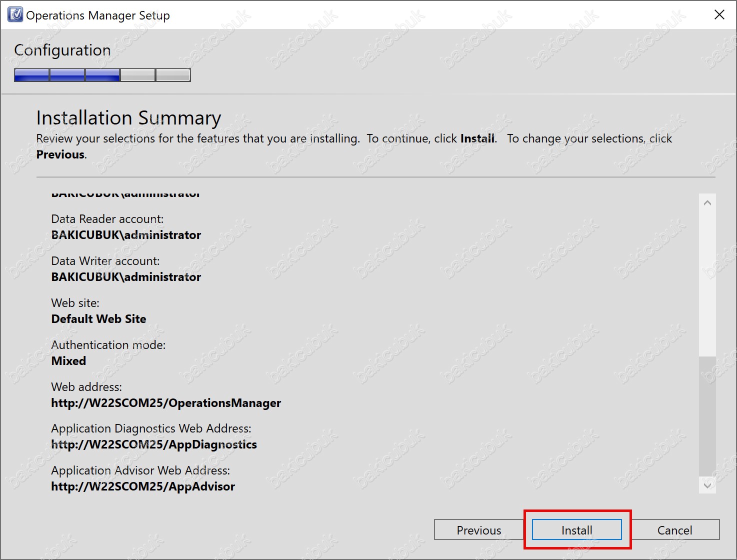Cancel the Operations Manager setup
This screenshot has width=737, height=560.
[674, 530]
